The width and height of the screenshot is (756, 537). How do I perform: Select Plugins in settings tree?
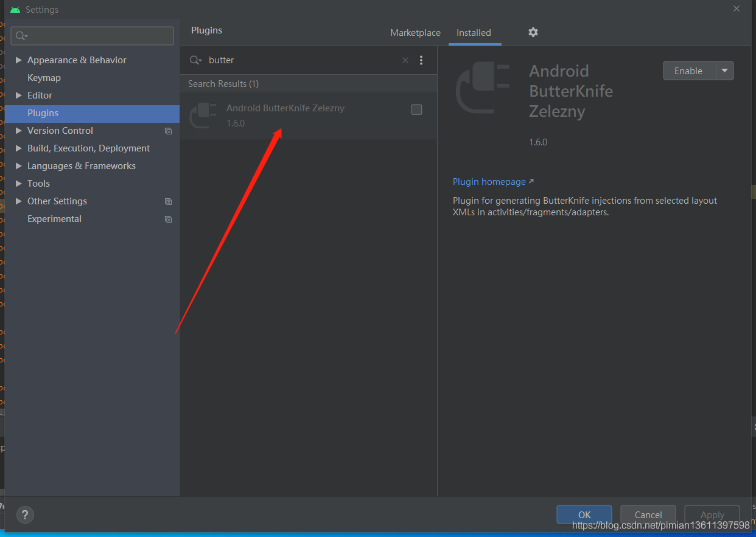click(92, 113)
